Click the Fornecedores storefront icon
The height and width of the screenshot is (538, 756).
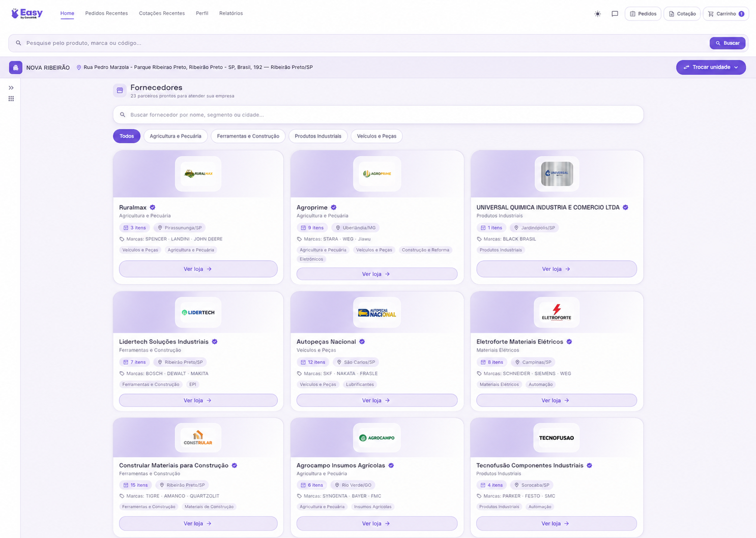click(120, 91)
